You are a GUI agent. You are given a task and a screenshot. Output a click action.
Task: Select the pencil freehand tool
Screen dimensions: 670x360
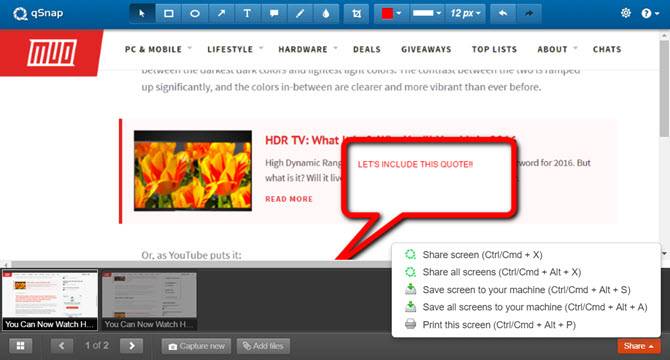[300, 13]
